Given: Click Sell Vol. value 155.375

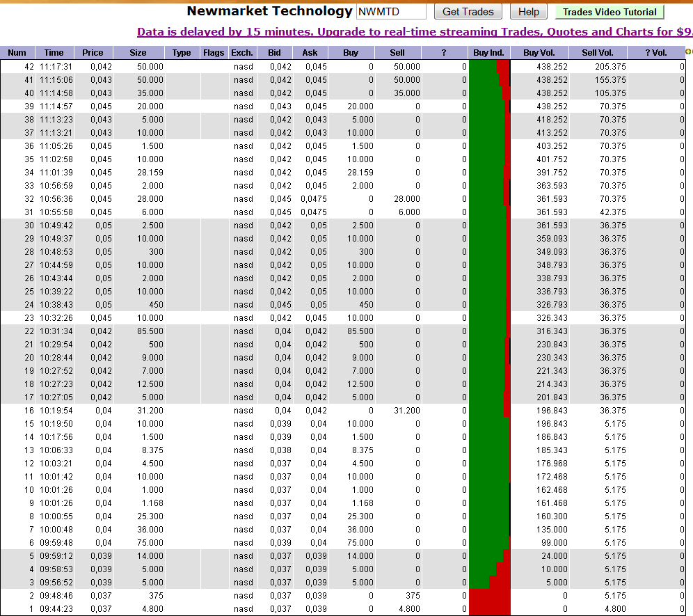Looking at the screenshot, I should pyautogui.click(x=610, y=80).
